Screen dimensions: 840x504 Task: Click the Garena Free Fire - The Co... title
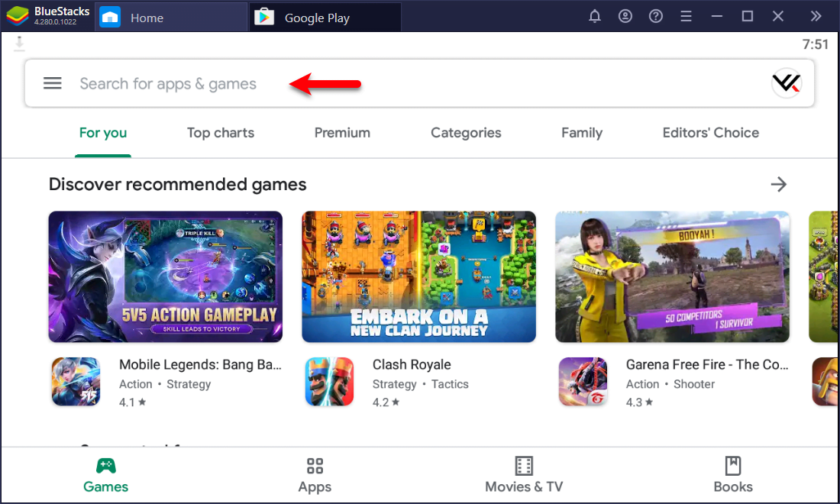707,365
